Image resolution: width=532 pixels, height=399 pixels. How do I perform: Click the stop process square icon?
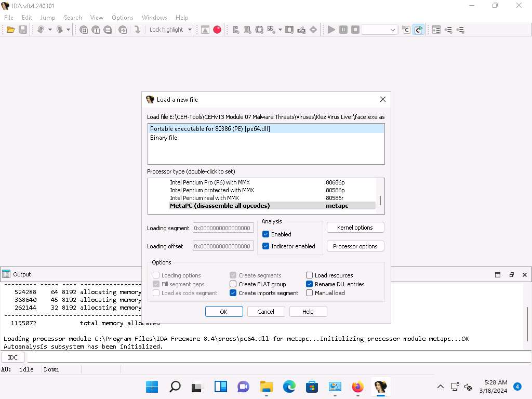[355, 30]
